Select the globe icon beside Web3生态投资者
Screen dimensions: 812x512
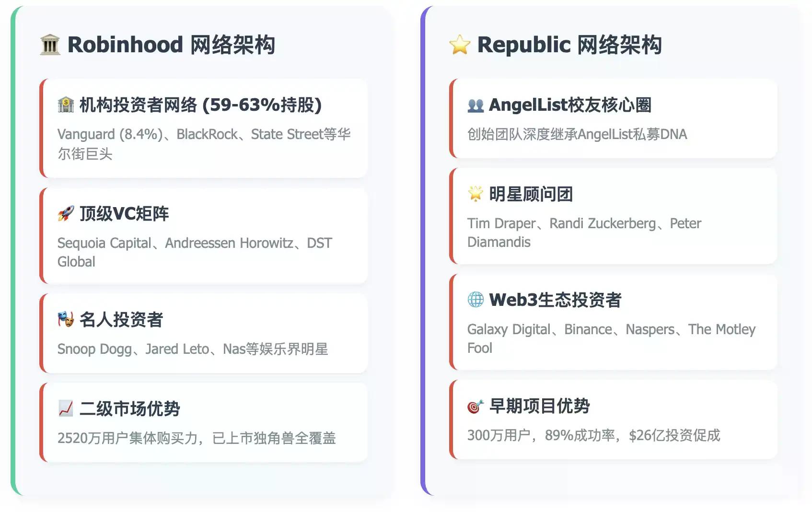pos(476,301)
